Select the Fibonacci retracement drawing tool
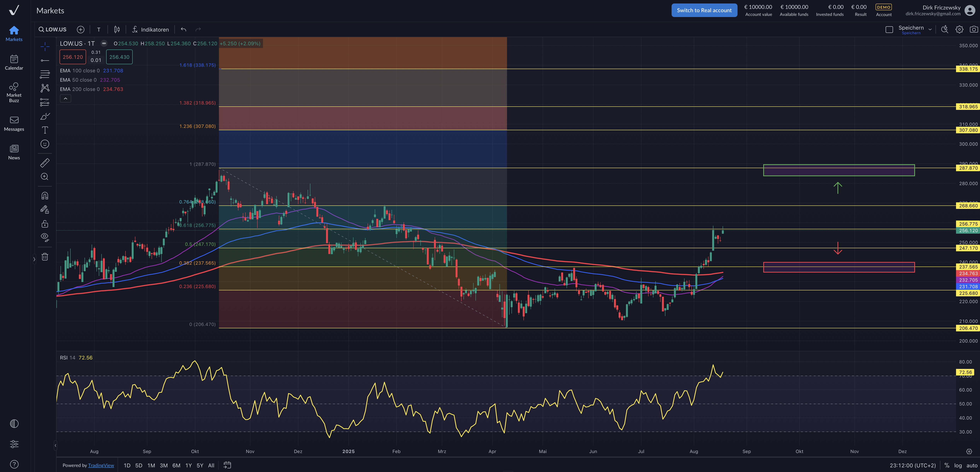Image resolution: width=980 pixels, height=472 pixels. click(45, 74)
